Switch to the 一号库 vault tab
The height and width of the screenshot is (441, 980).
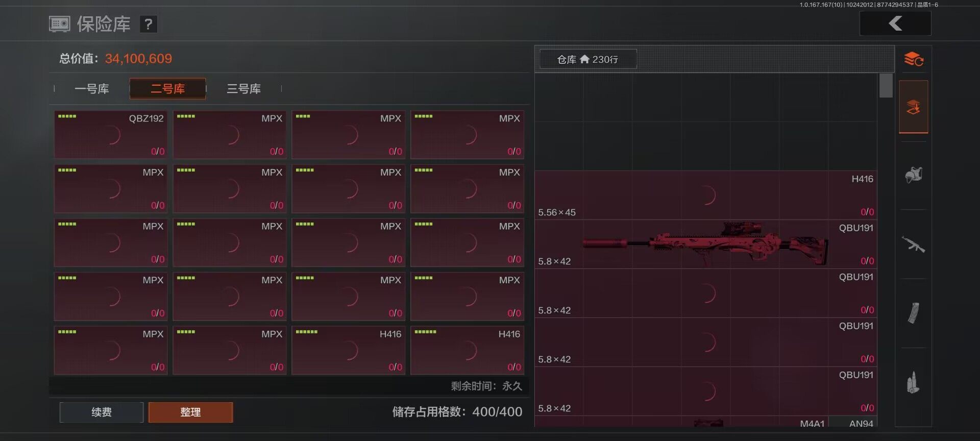click(92, 89)
